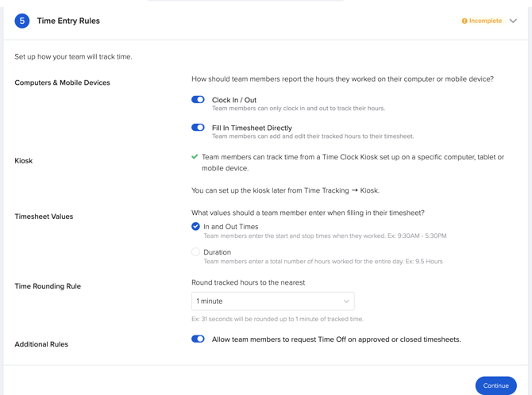Click the step 5 number badge
The height and width of the screenshot is (395, 532).
click(22, 21)
